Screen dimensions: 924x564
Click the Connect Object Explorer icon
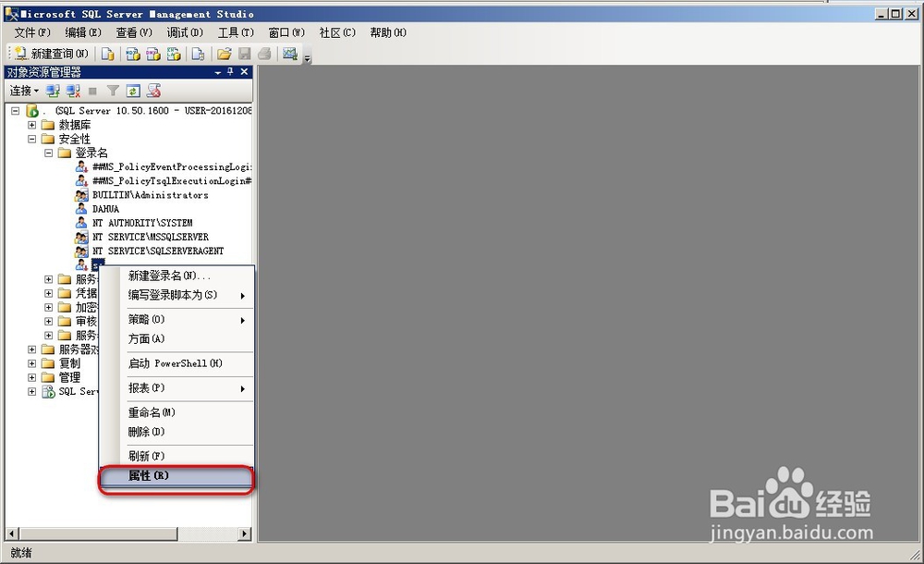click(53, 91)
